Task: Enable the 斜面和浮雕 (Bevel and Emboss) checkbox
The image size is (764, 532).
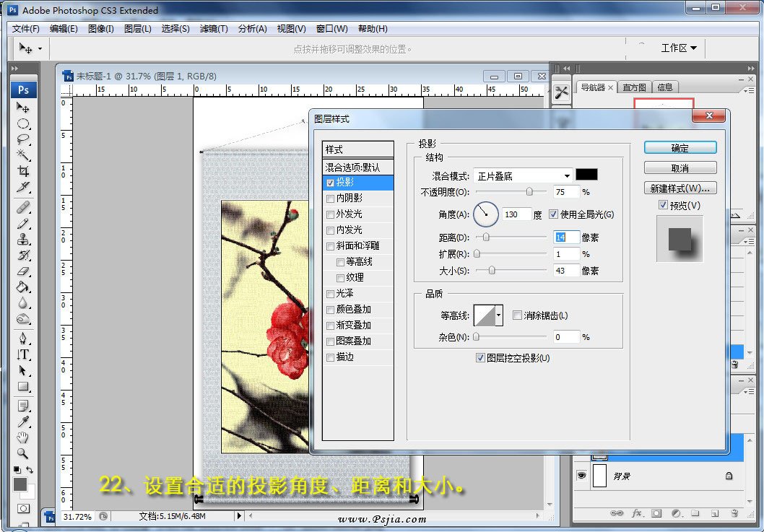Action: click(330, 246)
